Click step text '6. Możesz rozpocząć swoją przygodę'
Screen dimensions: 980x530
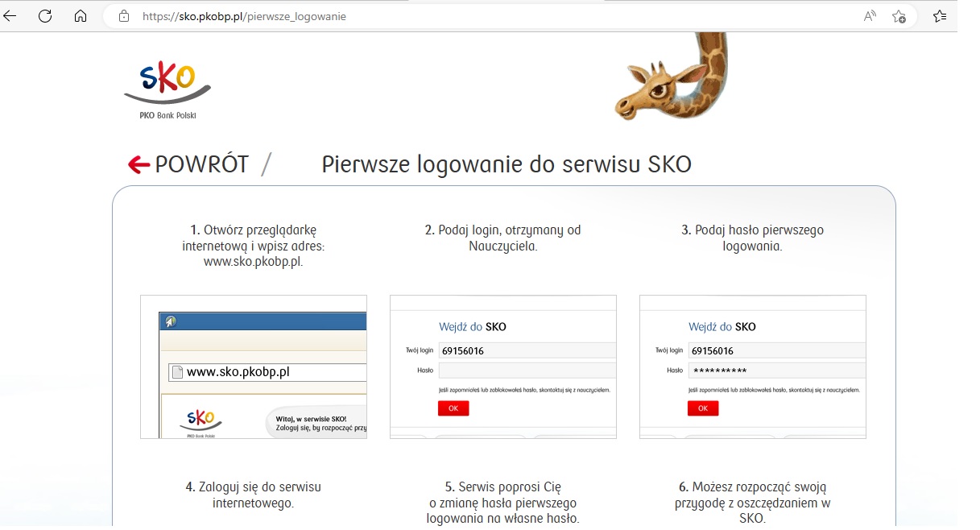753,503
